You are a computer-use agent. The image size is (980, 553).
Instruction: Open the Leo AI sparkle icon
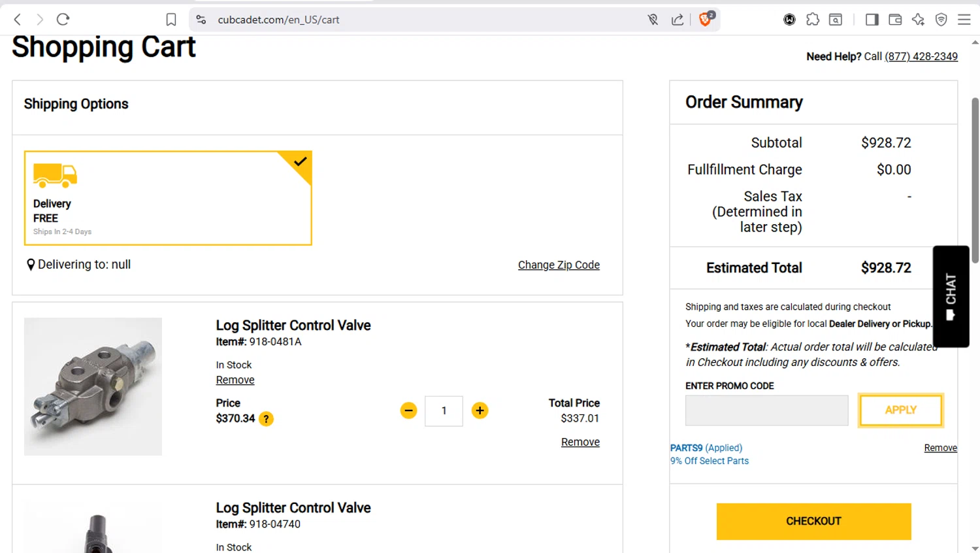pyautogui.click(x=918, y=20)
